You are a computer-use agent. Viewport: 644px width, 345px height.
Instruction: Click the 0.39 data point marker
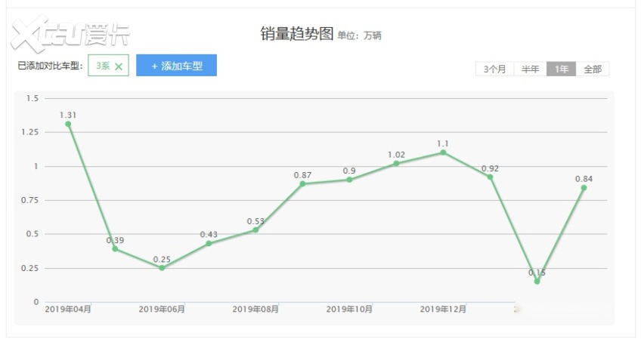point(115,248)
